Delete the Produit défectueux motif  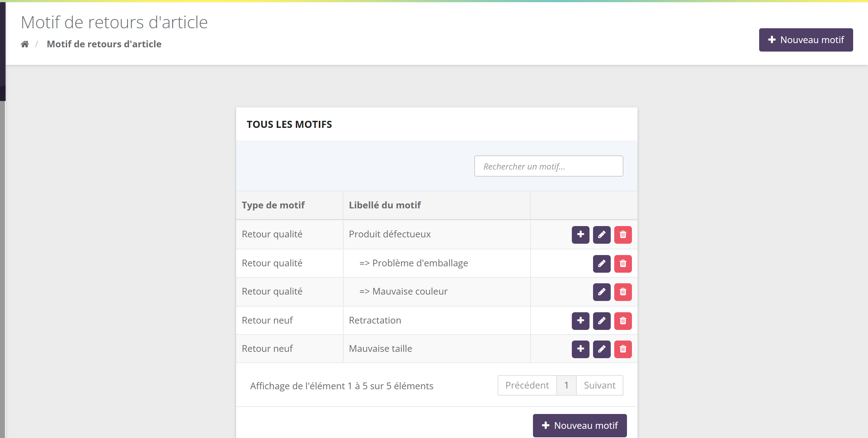[623, 235]
